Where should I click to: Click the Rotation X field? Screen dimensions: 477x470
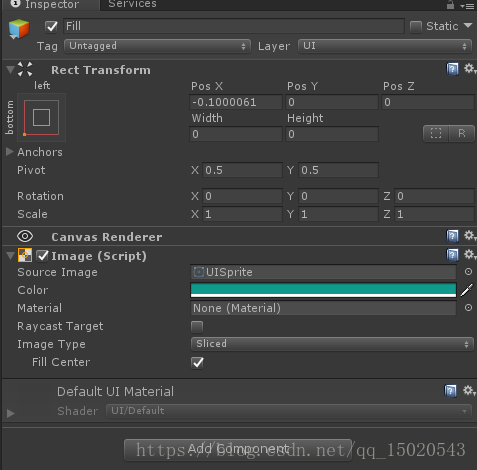242,196
